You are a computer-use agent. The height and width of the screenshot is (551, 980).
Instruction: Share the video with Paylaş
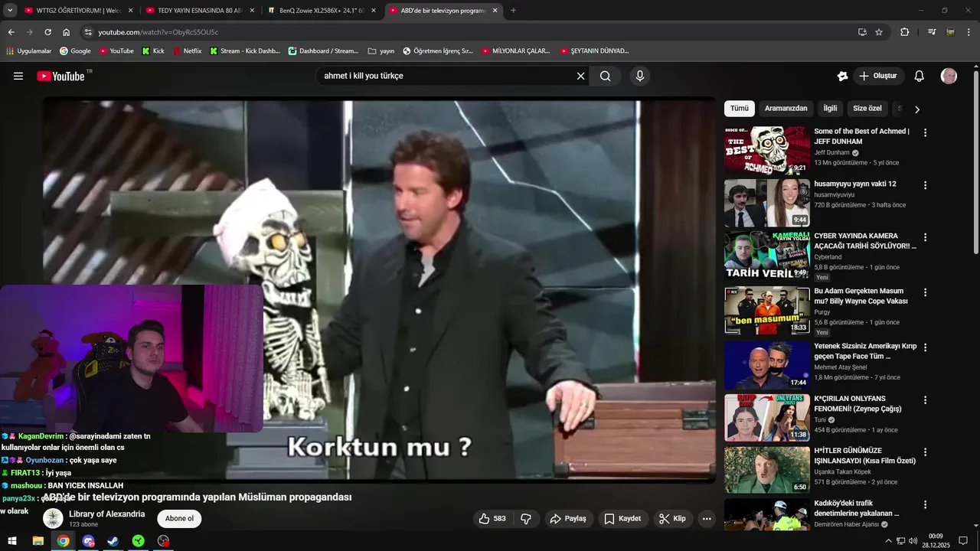[x=568, y=519]
